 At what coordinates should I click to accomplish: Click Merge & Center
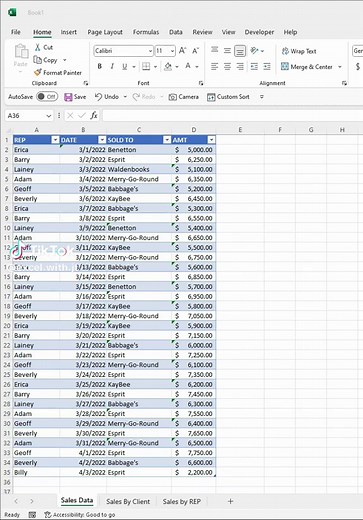coord(307,67)
